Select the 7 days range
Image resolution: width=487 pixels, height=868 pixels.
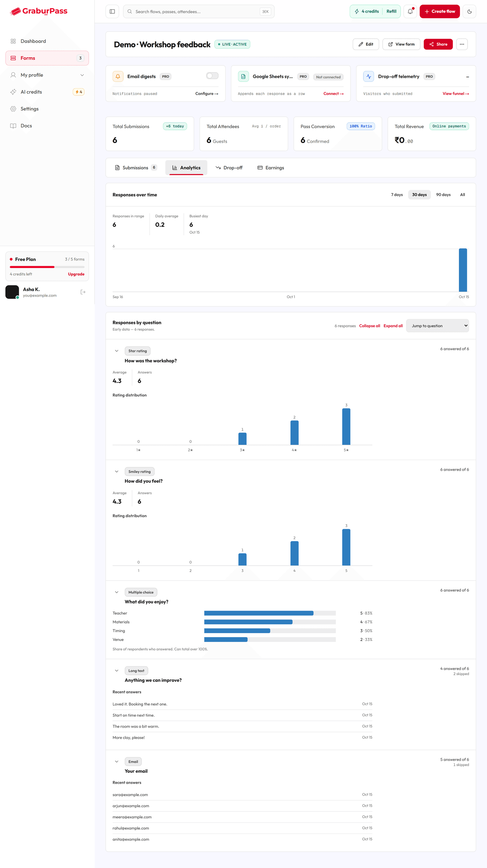click(x=397, y=195)
